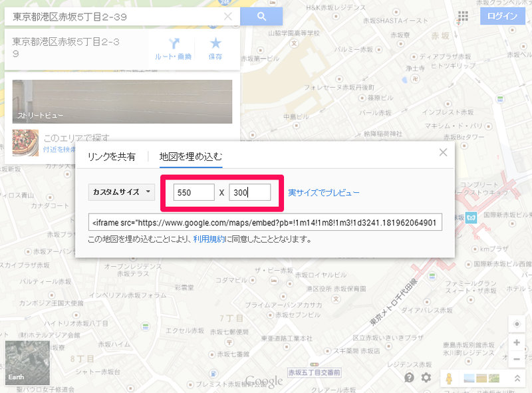Image resolution: width=532 pixels, height=393 pixels.
Task: Click the my location target icon
Action: point(517,324)
